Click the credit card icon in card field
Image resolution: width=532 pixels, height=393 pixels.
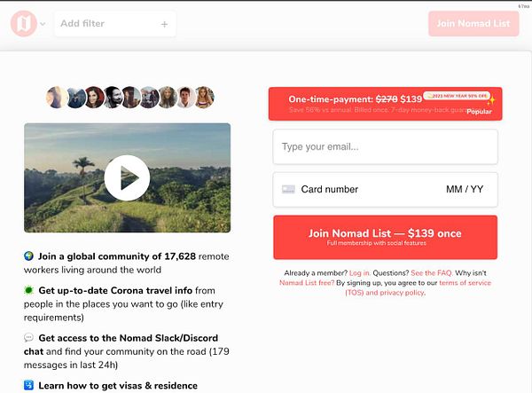point(288,189)
